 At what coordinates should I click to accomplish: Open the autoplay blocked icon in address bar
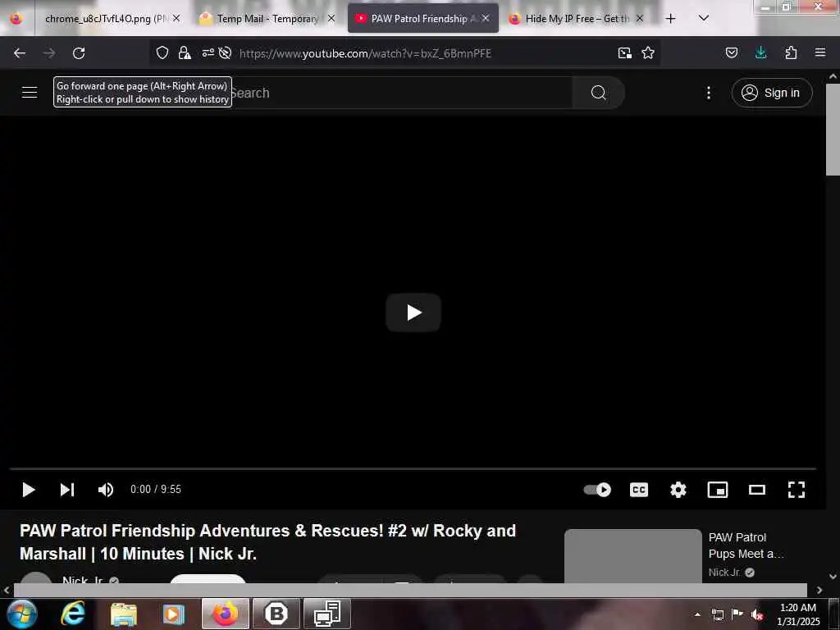click(225, 52)
